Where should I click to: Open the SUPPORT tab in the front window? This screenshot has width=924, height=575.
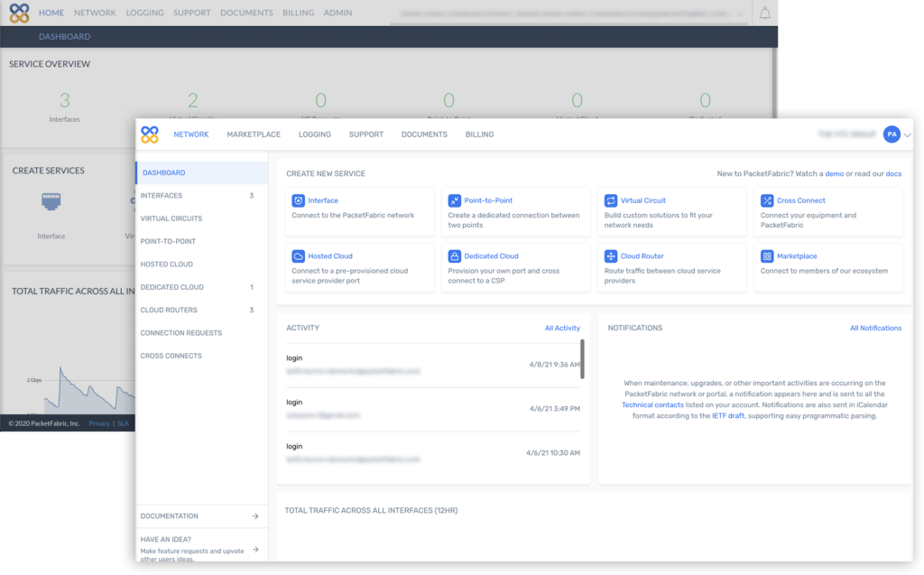click(366, 134)
